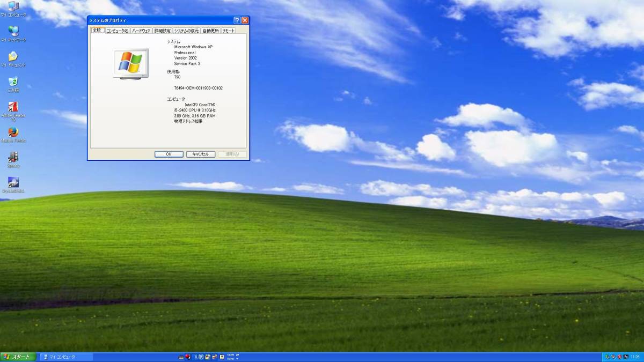Screen dimensions: 644x362
Task: Select the CrystalDiskInfo desktop shortcut
Action: [13, 185]
